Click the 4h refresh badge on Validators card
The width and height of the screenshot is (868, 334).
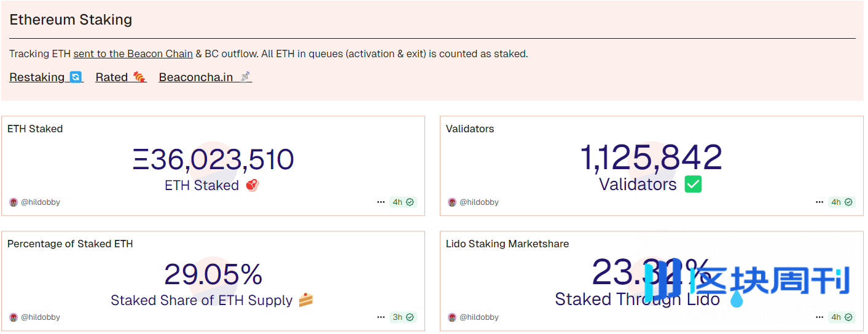pos(842,202)
